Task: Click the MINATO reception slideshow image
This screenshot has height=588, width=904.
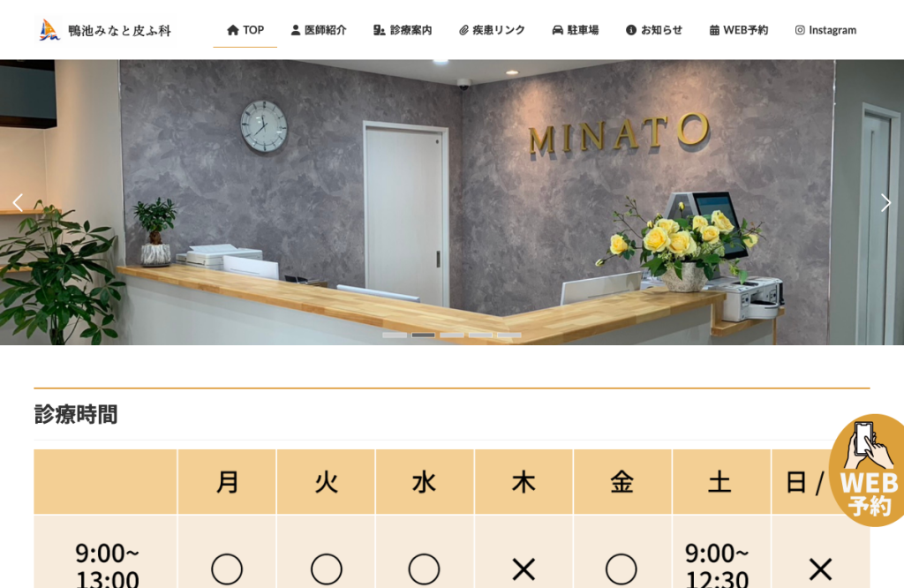Action: (x=452, y=202)
